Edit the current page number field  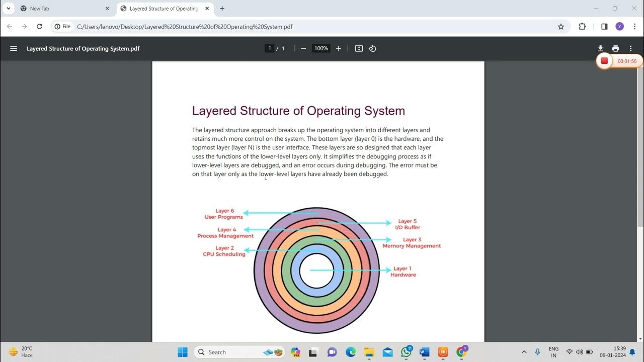[x=269, y=48]
